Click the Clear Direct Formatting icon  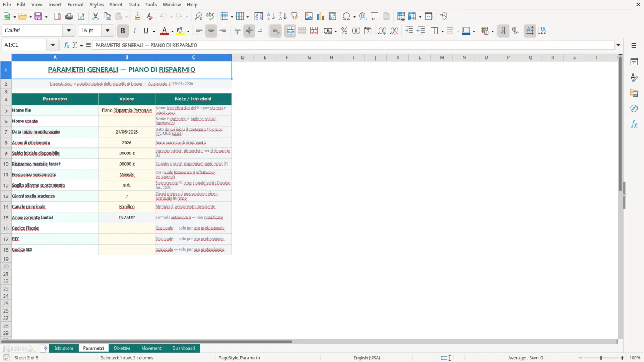click(x=149, y=17)
